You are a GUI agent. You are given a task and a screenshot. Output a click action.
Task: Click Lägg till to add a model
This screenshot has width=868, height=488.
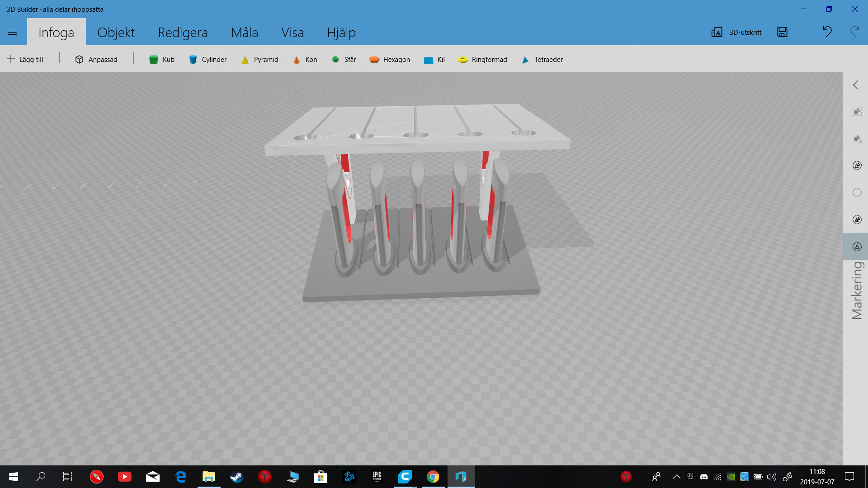click(25, 59)
